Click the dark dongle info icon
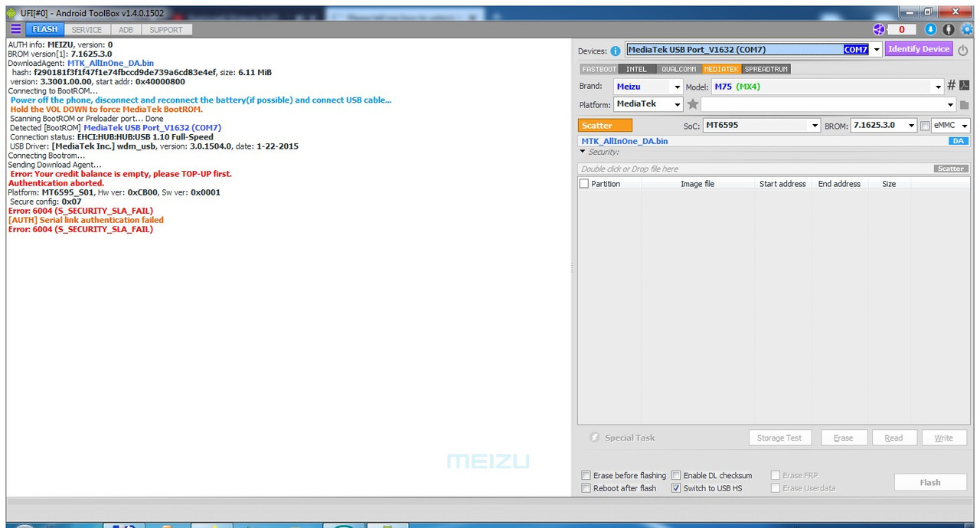Screen dimensions: 980x528 click(949, 29)
